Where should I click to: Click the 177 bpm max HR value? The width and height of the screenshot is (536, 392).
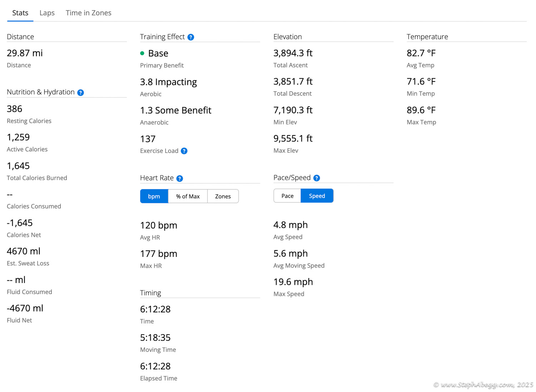click(x=159, y=254)
